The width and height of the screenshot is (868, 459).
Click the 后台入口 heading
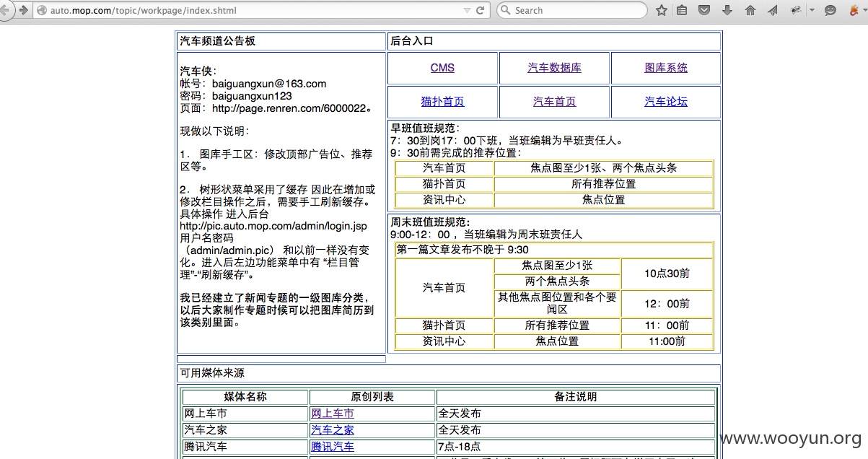click(x=411, y=41)
